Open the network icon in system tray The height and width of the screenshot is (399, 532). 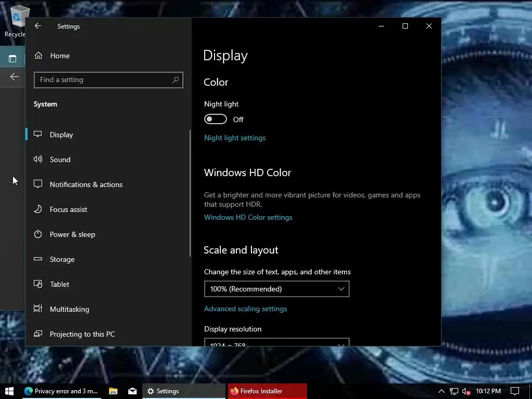pyautogui.click(x=454, y=391)
